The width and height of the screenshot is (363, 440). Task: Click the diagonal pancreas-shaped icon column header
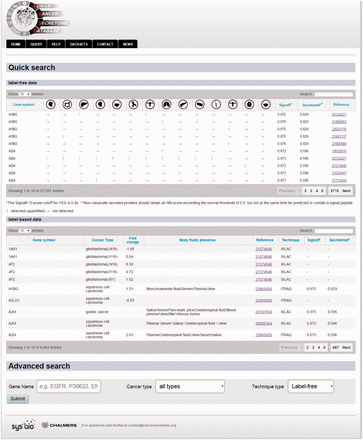[183, 105]
